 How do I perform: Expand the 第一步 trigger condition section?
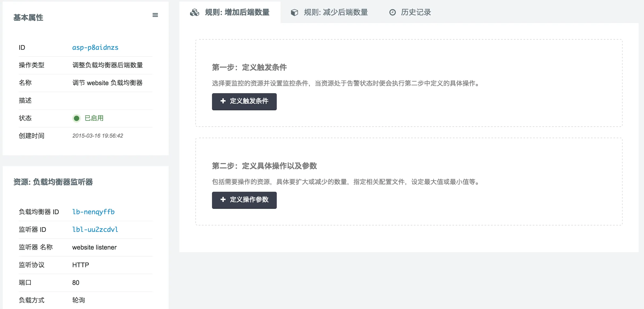pos(244,101)
